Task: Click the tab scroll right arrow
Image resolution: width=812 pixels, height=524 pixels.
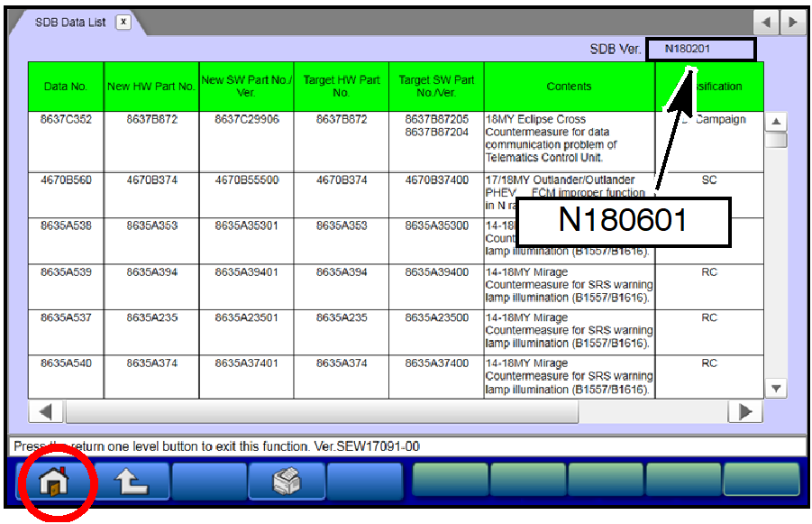Action: click(792, 23)
